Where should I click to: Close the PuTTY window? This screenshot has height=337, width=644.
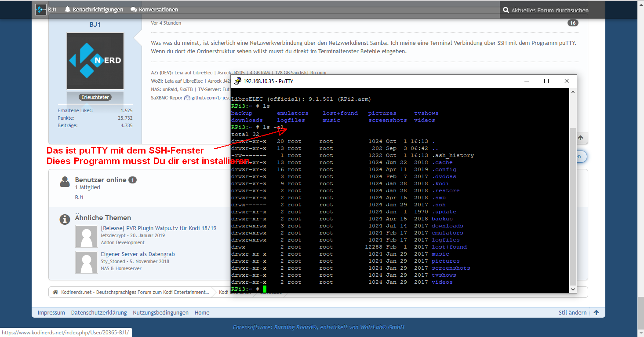pos(567,81)
